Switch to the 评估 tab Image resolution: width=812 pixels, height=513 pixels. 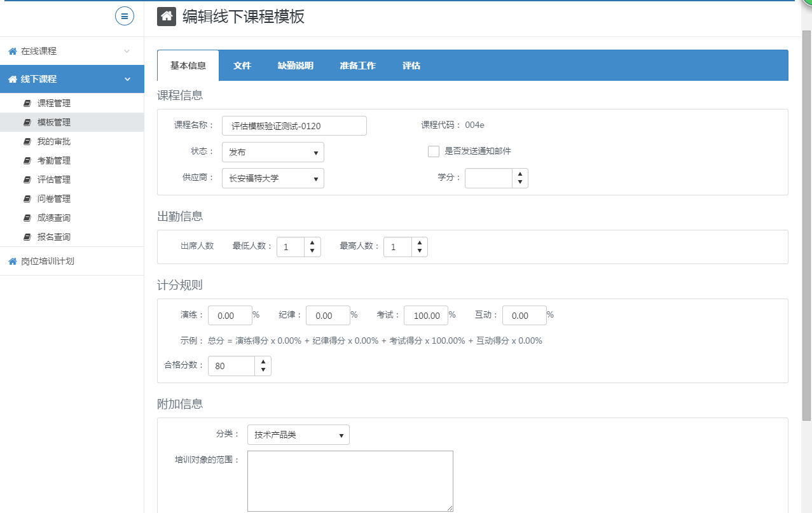(411, 66)
